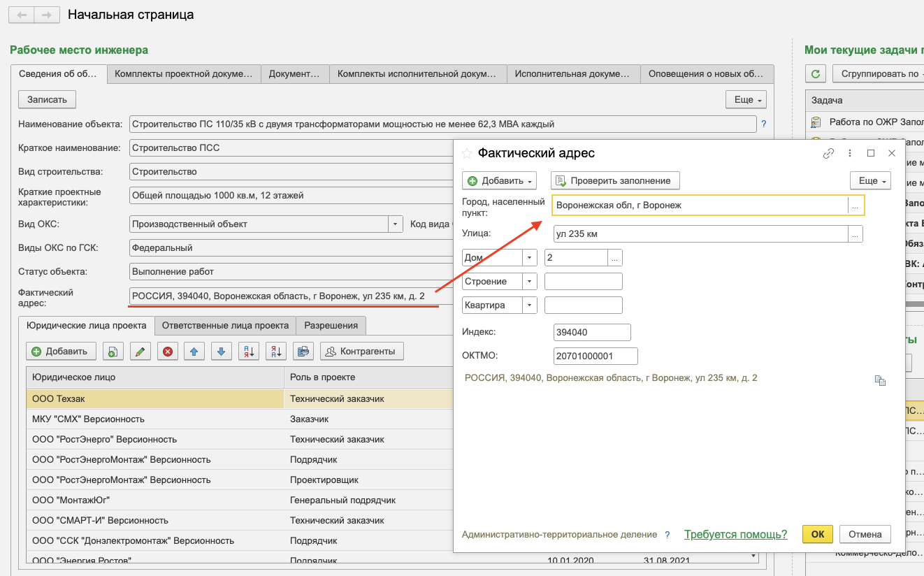Click Краткое наименование field
The image size is (924, 576).
291,148
